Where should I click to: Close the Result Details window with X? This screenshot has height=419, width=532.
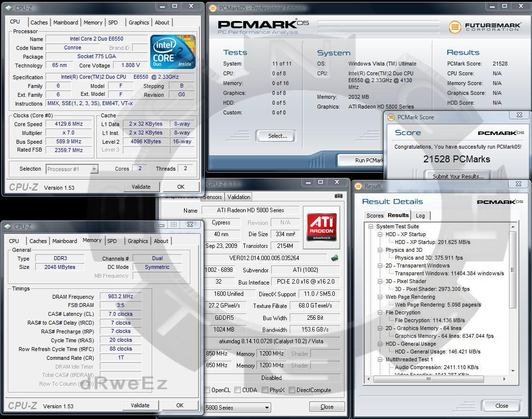pos(518,184)
